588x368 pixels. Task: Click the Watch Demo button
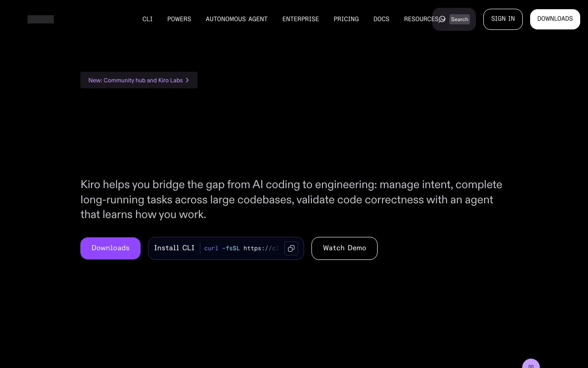coord(345,248)
